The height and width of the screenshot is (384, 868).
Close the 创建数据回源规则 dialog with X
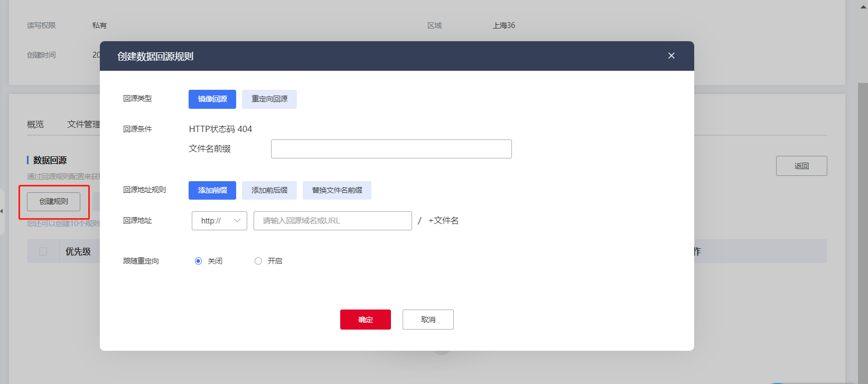click(671, 56)
